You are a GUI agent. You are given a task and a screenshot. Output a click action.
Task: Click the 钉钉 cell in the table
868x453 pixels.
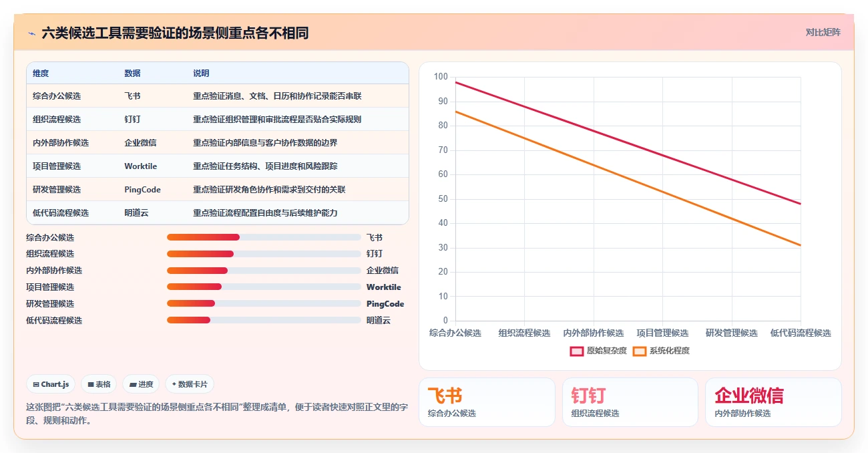132,120
